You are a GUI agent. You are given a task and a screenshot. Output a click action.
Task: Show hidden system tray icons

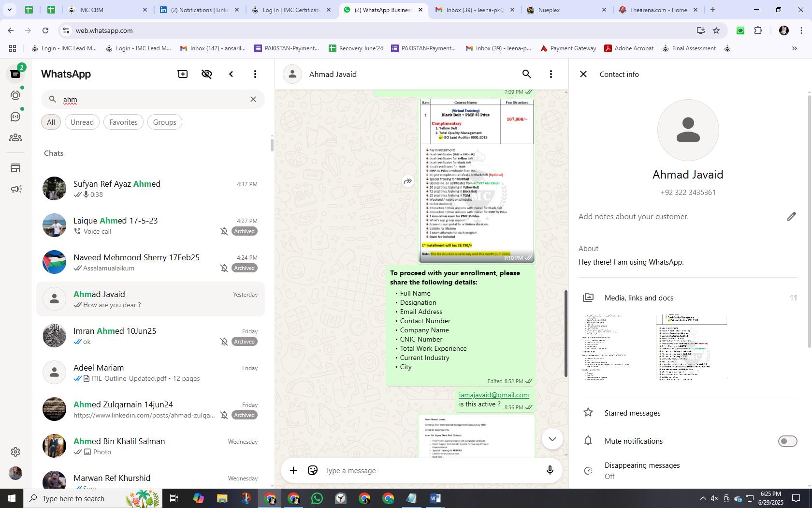tap(703, 498)
